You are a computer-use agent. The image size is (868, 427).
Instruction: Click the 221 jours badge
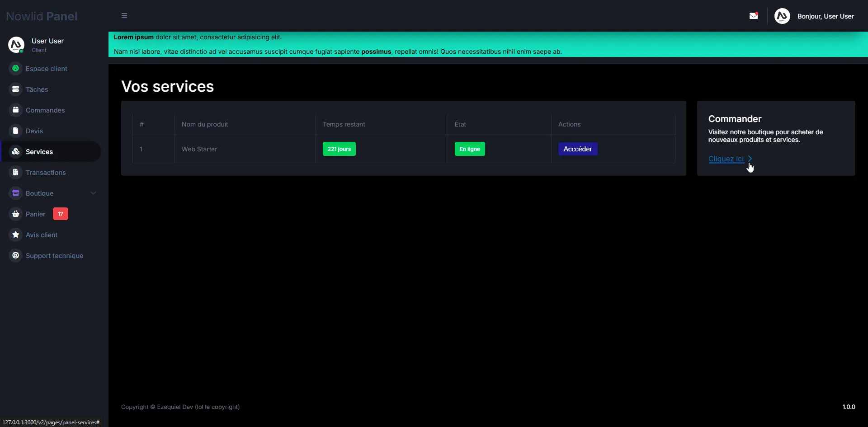point(339,149)
